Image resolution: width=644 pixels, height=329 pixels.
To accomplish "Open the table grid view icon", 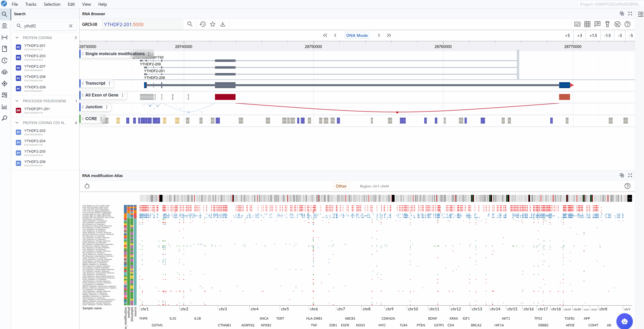I will [587, 24].
